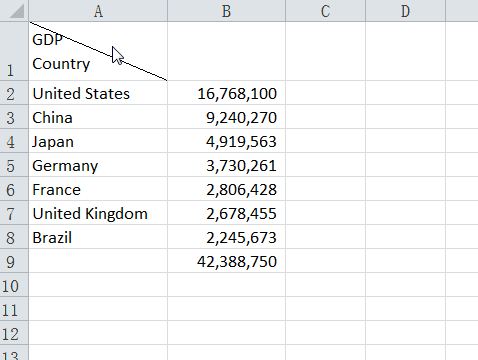Select the United States cell
Viewport: 478px width, 360px height.
pyautogui.click(x=98, y=93)
